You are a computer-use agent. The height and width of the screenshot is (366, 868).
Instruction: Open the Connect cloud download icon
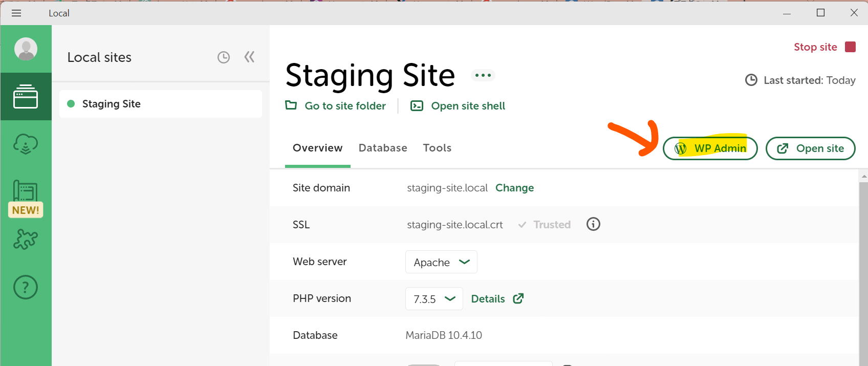[x=26, y=144]
